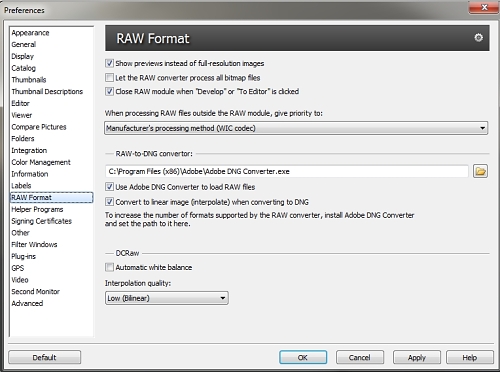The height and width of the screenshot is (372, 500).
Task: Open Color Management settings
Action: click(x=41, y=162)
